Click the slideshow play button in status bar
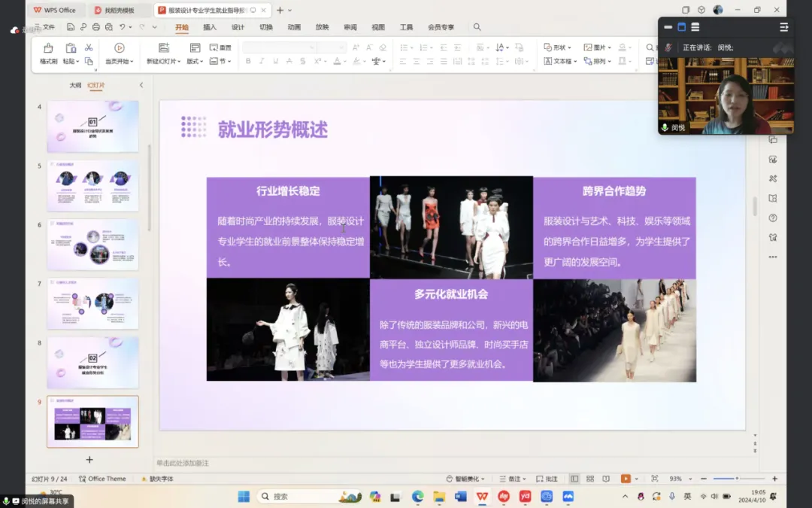The width and height of the screenshot is (812, 508). 625,479
